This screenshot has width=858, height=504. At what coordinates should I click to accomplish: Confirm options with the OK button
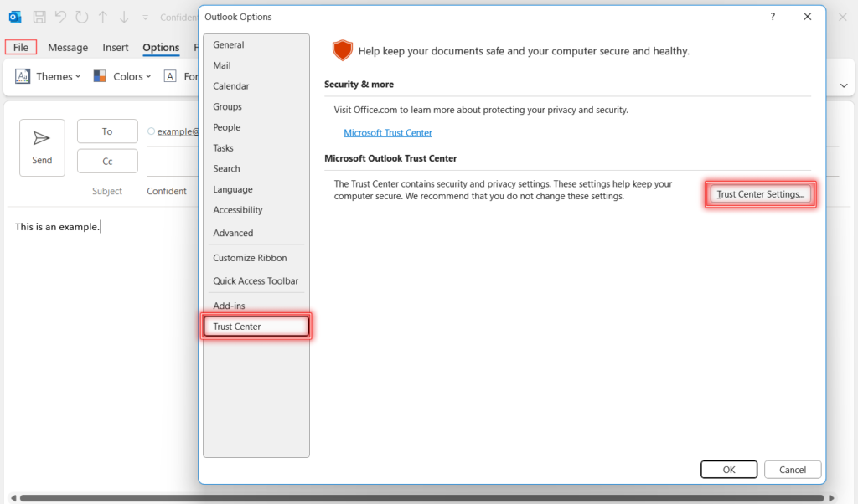729,470
